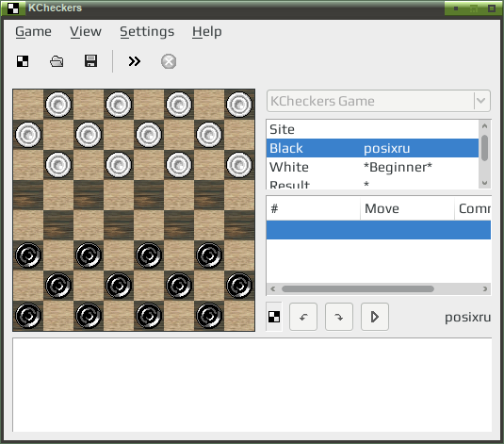This screenshot has width=504, height=444.
Task: Click empty dark square in fifth row, eighth column
Action: point(239,225)
